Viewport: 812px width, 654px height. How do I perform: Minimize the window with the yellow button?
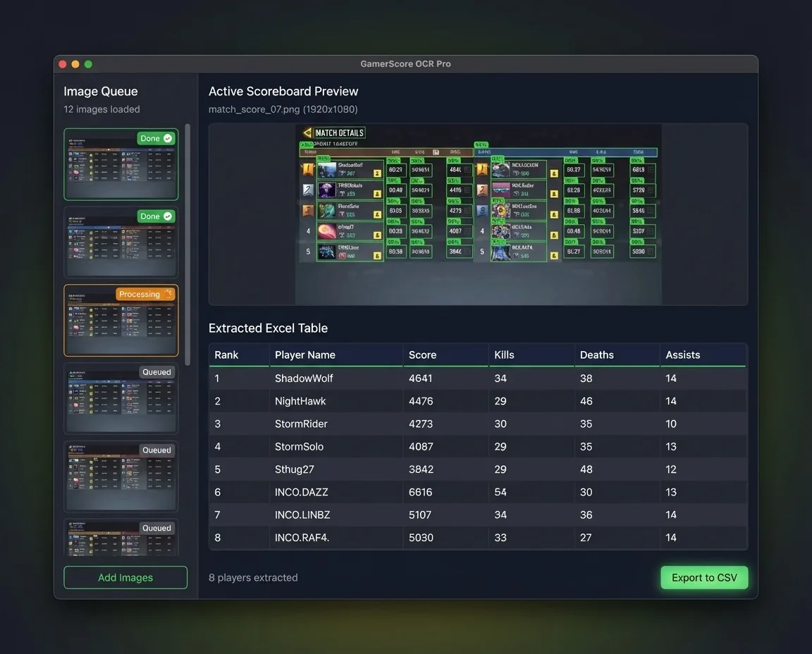[x=75, y=64]
